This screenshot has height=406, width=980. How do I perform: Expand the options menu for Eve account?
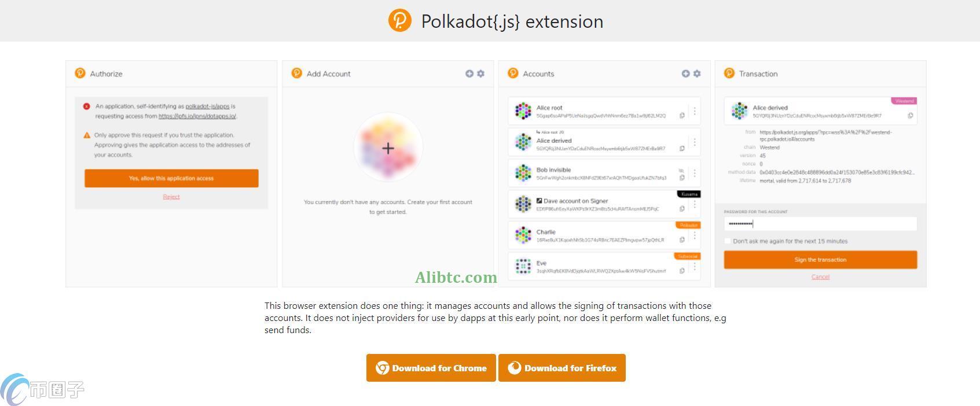[x=695, y=267]
